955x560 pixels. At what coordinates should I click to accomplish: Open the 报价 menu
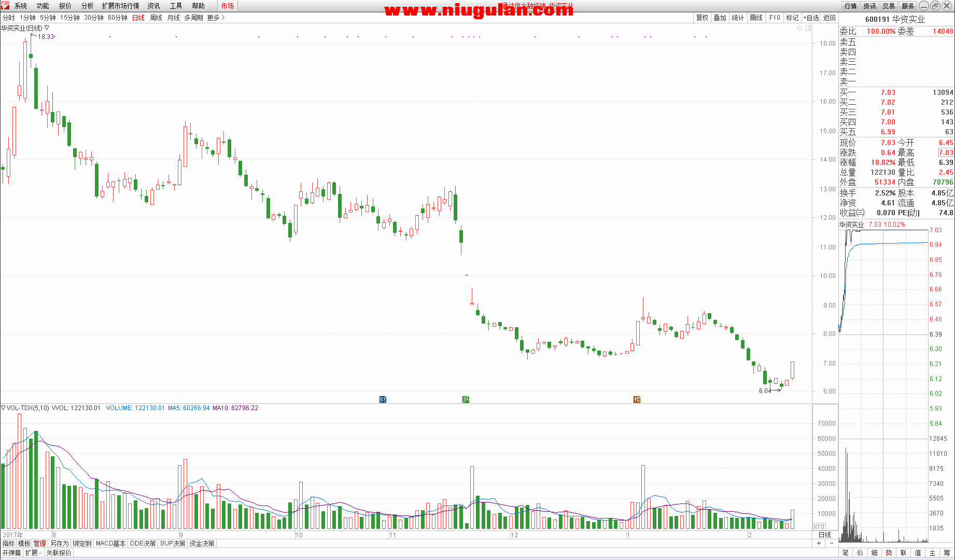(65, 6)
